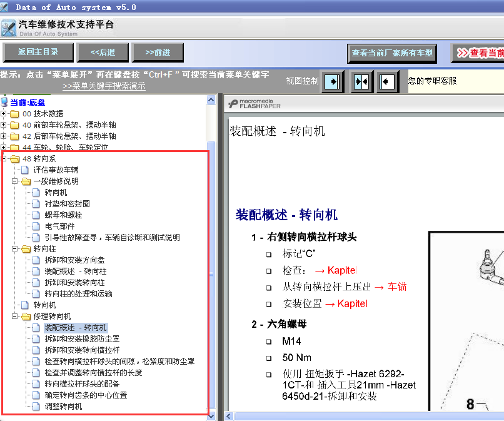Click folder icon of 00 技术数据

(x=14, y=114)
